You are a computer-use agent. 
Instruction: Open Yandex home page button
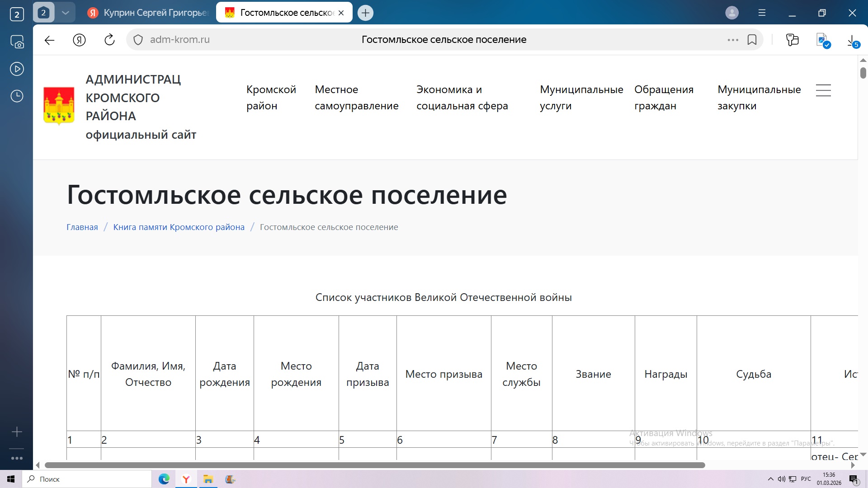80,40
